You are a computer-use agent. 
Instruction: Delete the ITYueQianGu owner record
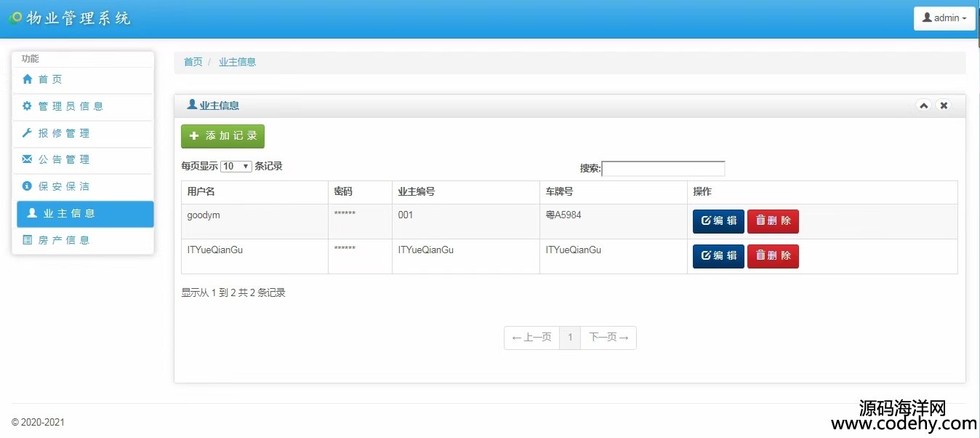773,256
